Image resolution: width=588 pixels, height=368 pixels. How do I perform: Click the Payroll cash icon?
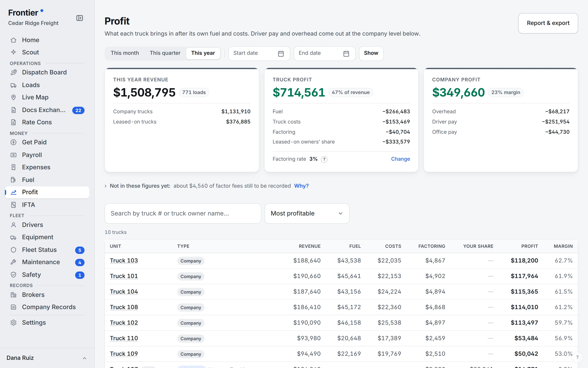[x=14, y=155]
